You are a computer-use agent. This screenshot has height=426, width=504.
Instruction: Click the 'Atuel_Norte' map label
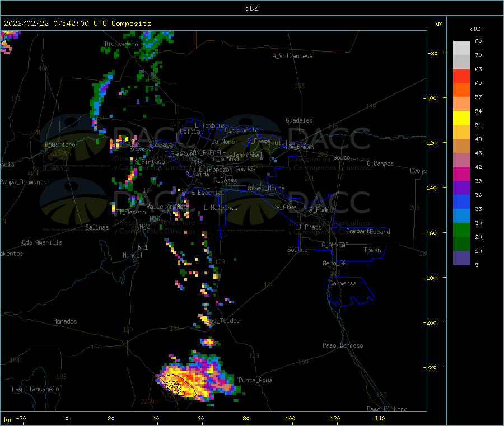click(266, 188)
